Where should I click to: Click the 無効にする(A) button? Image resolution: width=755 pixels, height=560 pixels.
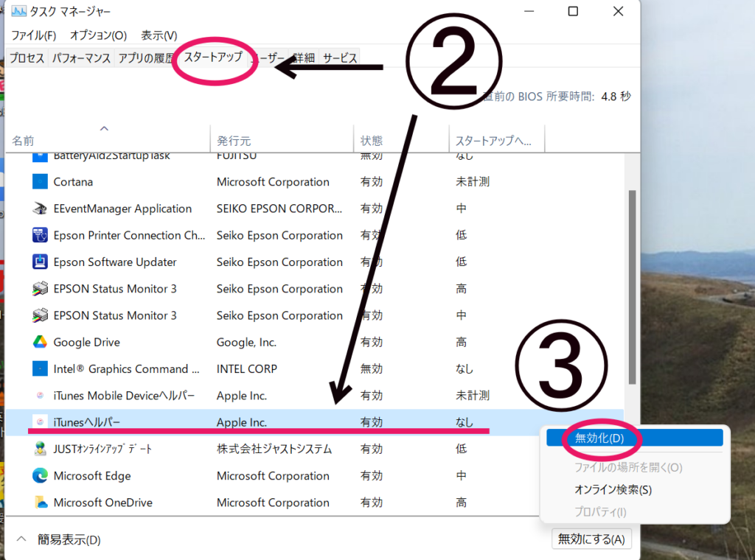click(591, 539)
